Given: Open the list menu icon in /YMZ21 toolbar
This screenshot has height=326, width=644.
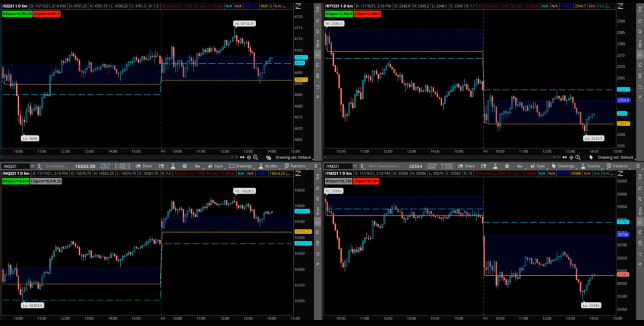Looking at the screenshot, I should pos(638,166).
